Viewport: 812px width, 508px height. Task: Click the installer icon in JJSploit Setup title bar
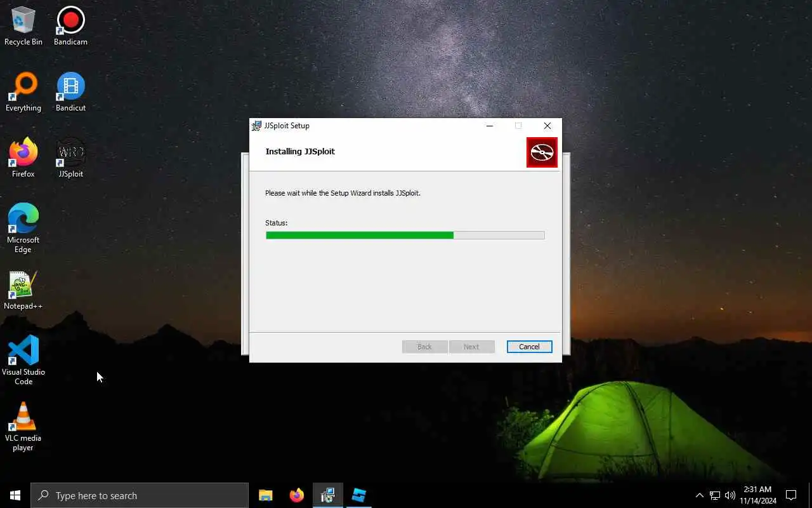coord(256,126)
